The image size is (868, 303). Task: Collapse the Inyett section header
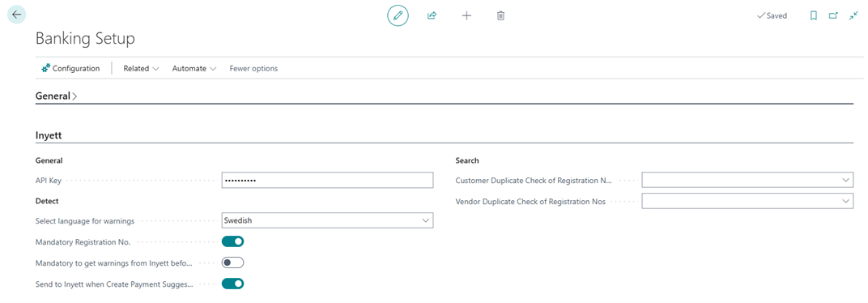49,135
